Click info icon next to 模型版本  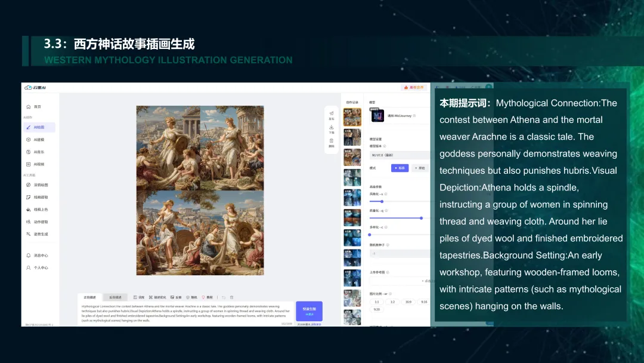click(385, 146)
